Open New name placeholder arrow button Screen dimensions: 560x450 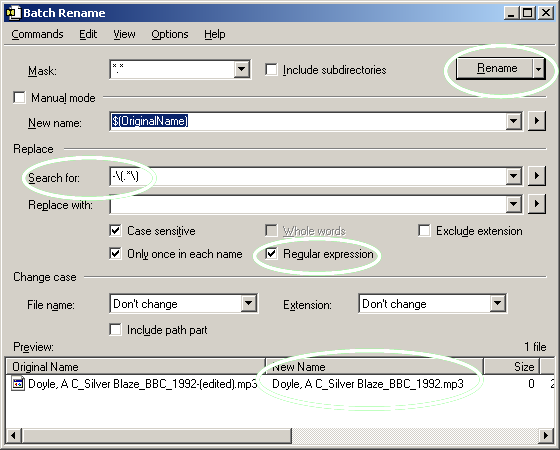tap(537, 121)
